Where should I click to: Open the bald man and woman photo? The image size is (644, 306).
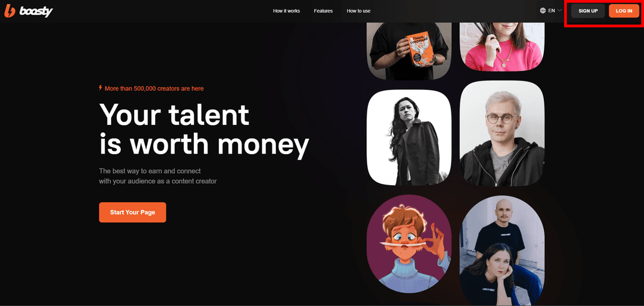tap(502, 251)
